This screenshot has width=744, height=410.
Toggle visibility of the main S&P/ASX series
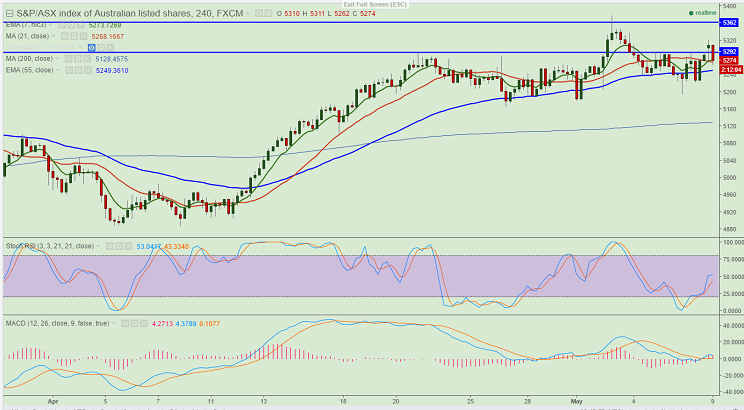(259, 14)
